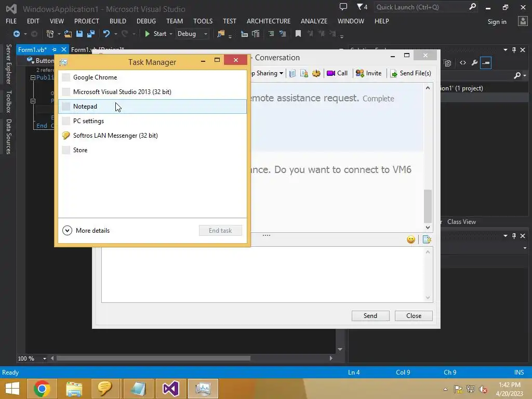Click Sign in link
Screen dimensions: 532x399
(497, 22)
